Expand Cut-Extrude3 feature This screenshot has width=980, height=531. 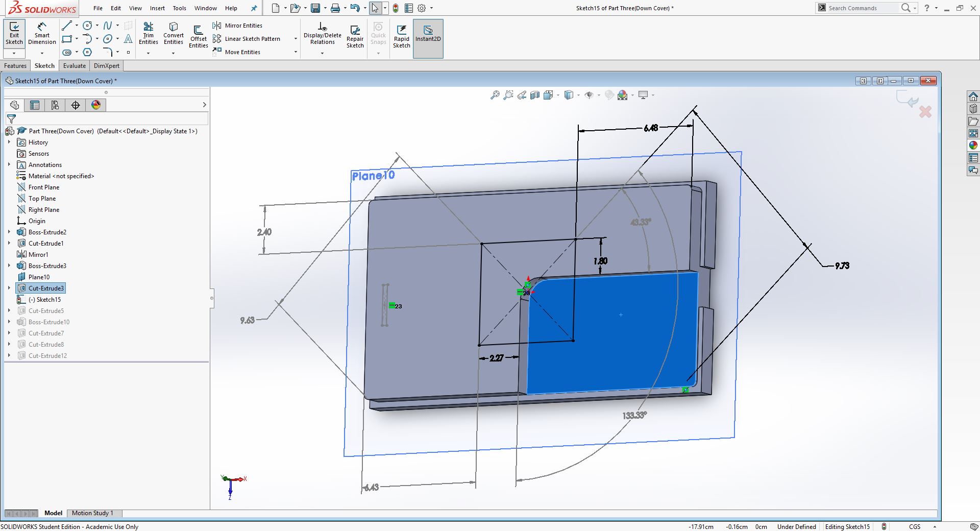point(9,288)
